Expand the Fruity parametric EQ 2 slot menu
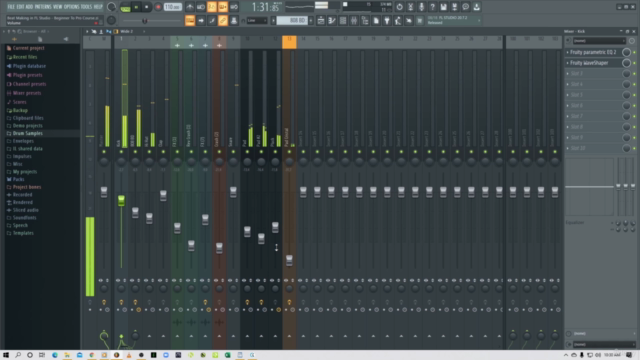The image size is (640, 360). click(x=567, y=52)
